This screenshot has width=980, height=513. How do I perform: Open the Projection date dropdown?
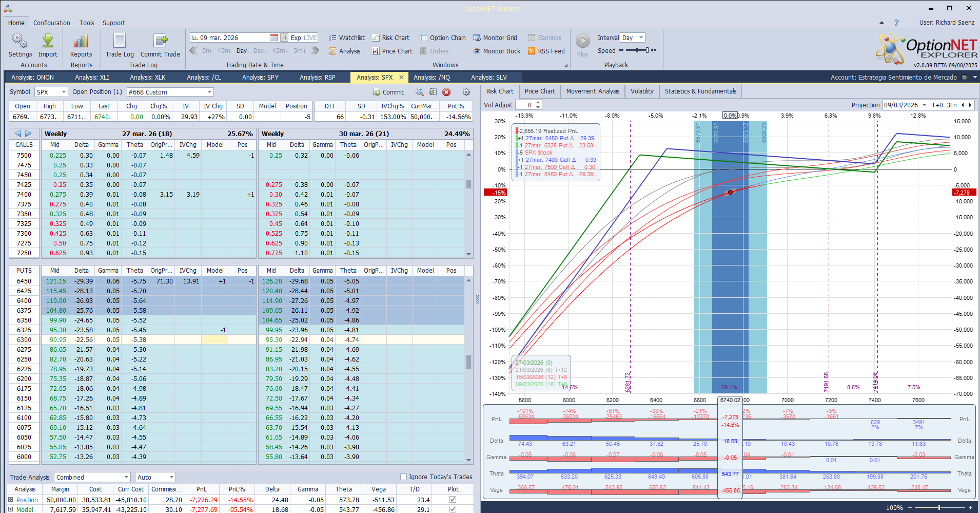tap(924, 105)
